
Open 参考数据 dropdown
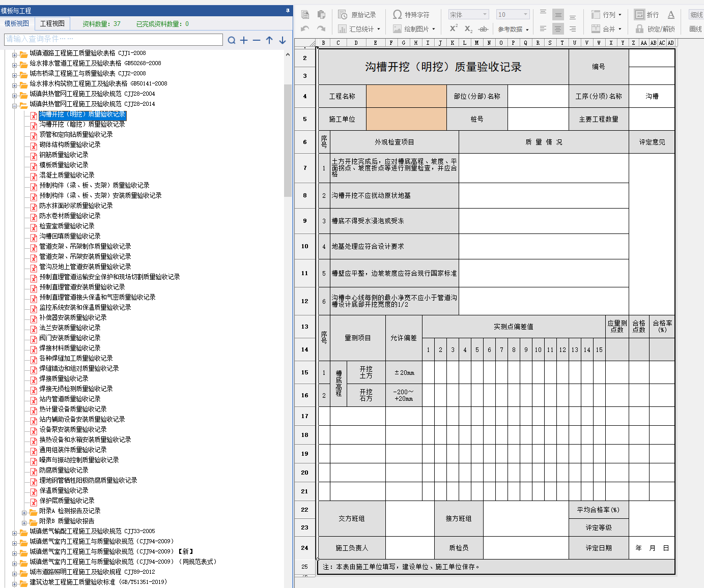coord(513,29)
